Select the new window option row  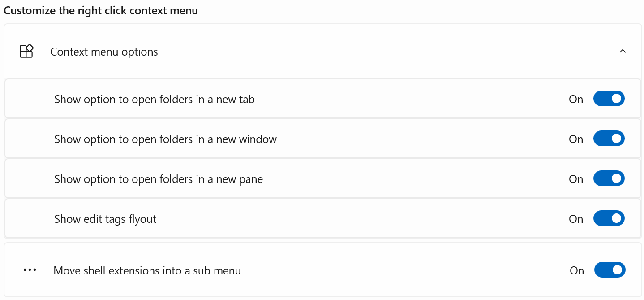click(313, 139)
